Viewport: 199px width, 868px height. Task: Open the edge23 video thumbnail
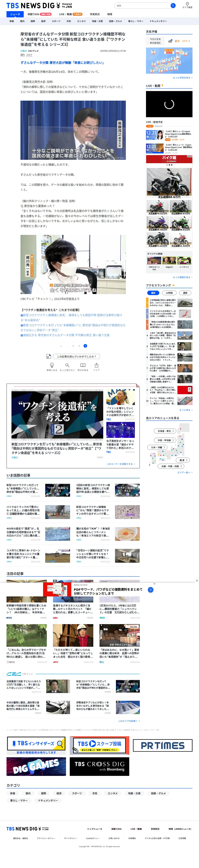pos(169,260)
